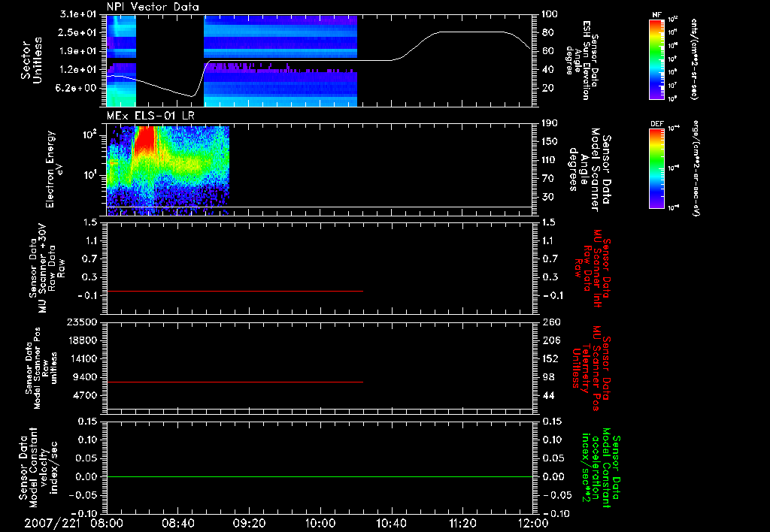Click the "Electron Energy eV" axis label

(55, 169)
